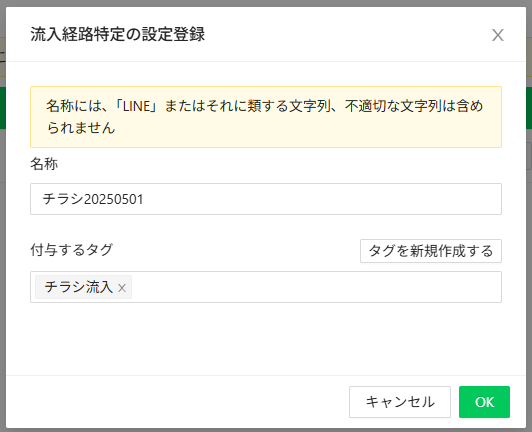This screenshot has width=532, height=432.
Task: Click the yellow warning notice about LINE naming
Action: click(266, 117)
